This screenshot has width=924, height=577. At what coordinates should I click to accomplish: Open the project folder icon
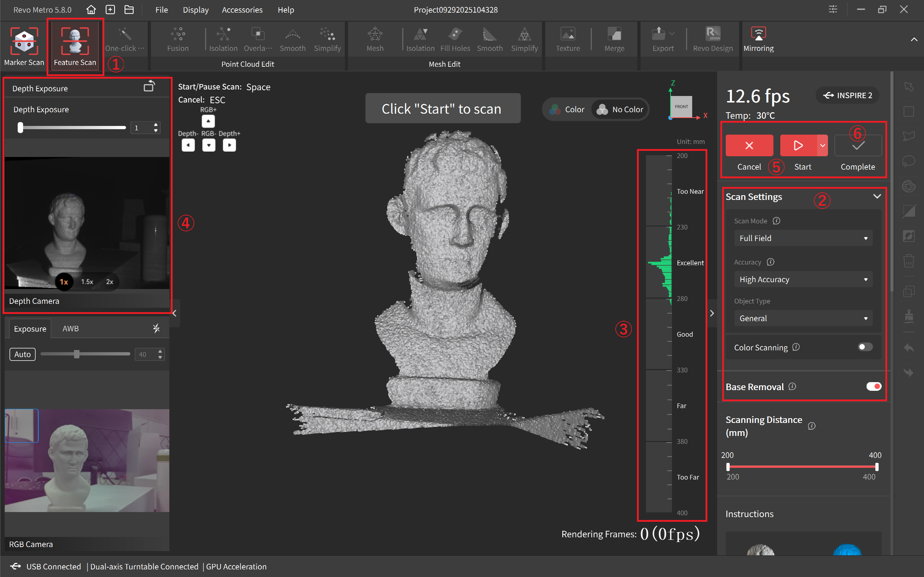coord(129,9)
